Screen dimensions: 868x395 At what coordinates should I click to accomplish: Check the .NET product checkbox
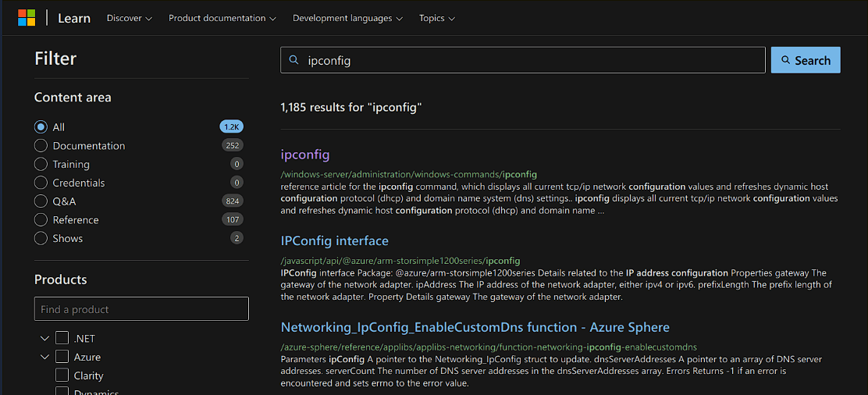coord(62,338)
